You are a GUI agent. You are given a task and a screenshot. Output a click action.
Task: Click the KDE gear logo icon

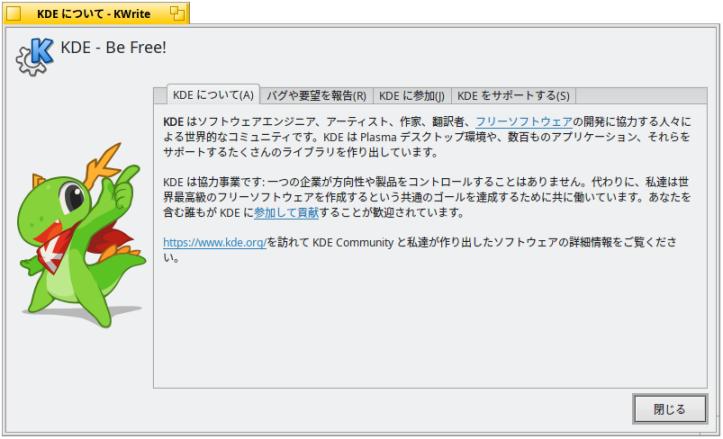(x=35, y=56)
